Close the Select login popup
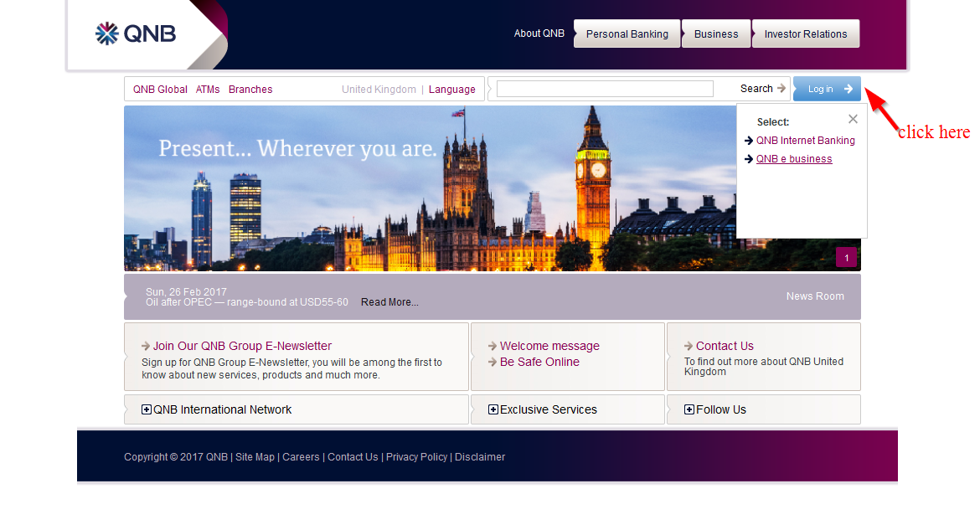This screenshot has height=530, width=980. click(854, 119)
